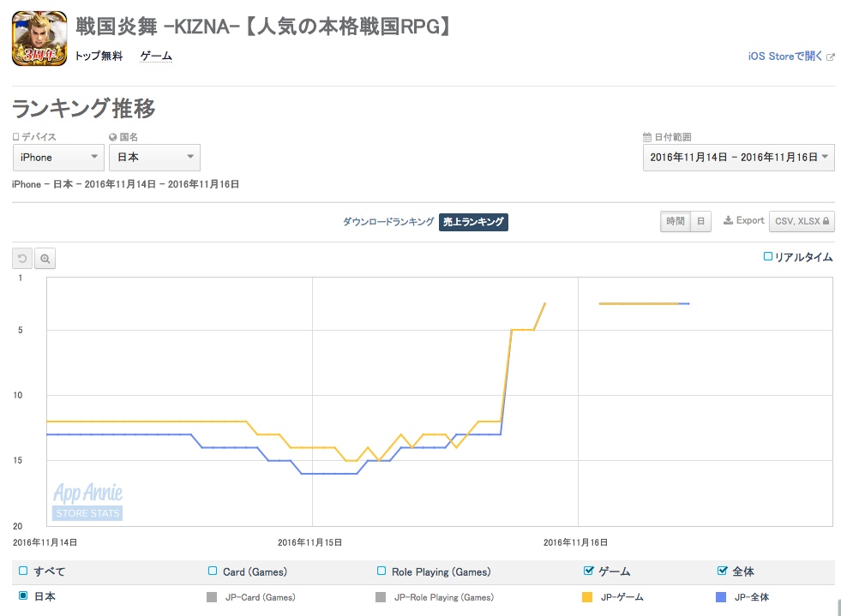Open the iPhone device dropdown

[58, 158]
